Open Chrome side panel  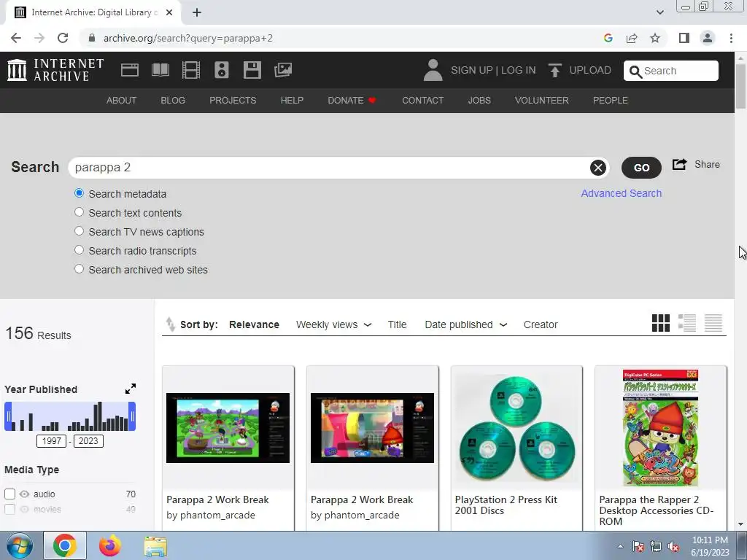tap(684, 38)
